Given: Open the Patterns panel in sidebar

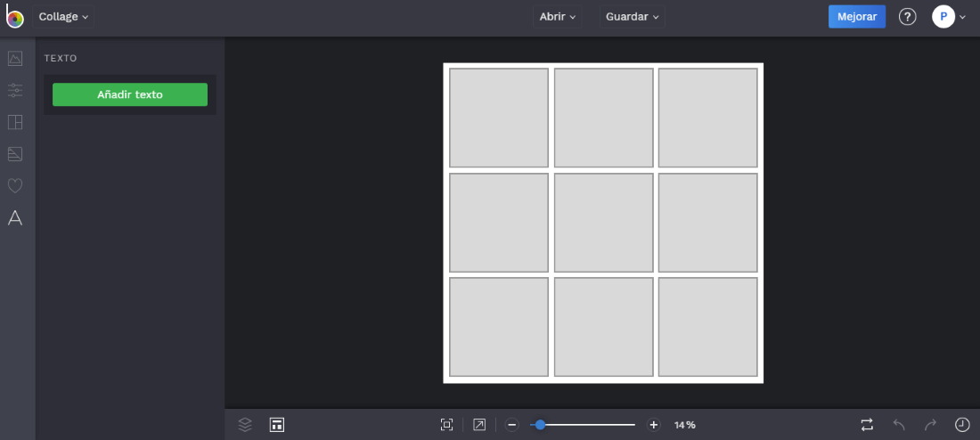Looking at the screenshot, I should point(15,154).
